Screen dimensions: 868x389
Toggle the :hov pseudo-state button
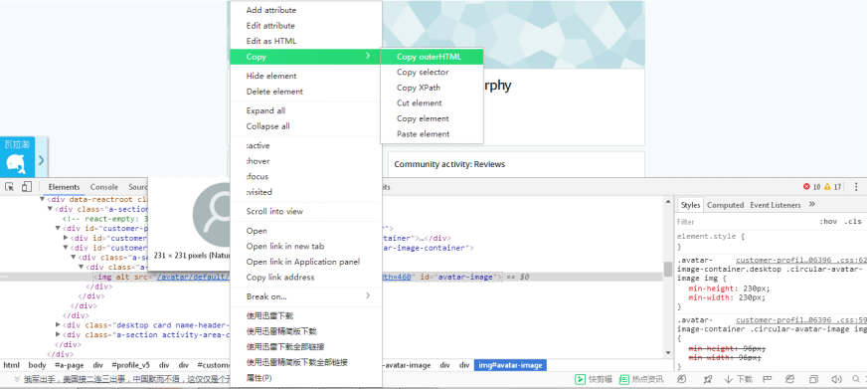pyautogui.click(x=828, y=221)
